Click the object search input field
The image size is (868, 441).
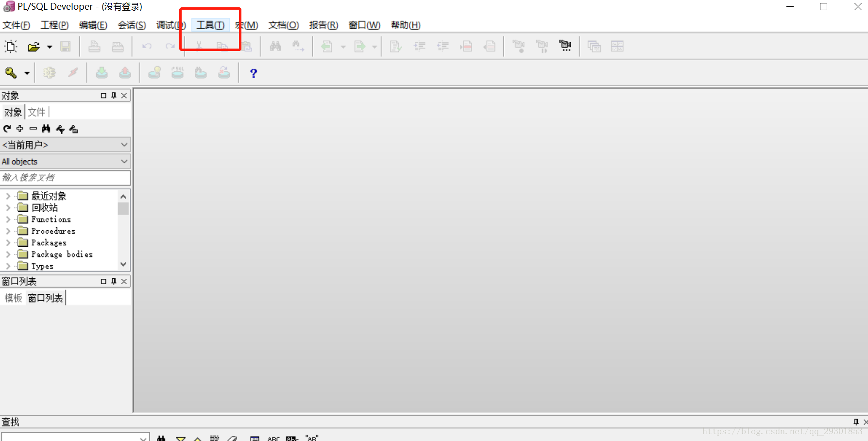pos(66,178)
